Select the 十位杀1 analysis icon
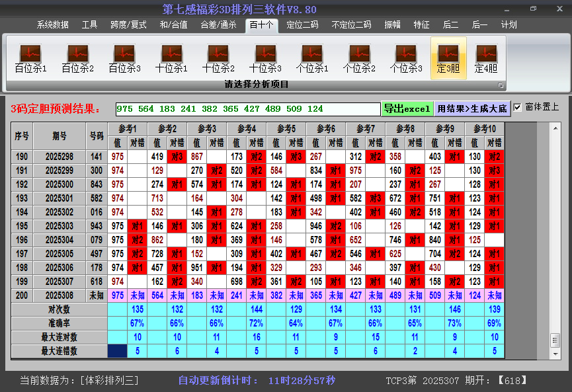This screenshot has height=392, width=572. coord(171,58)
